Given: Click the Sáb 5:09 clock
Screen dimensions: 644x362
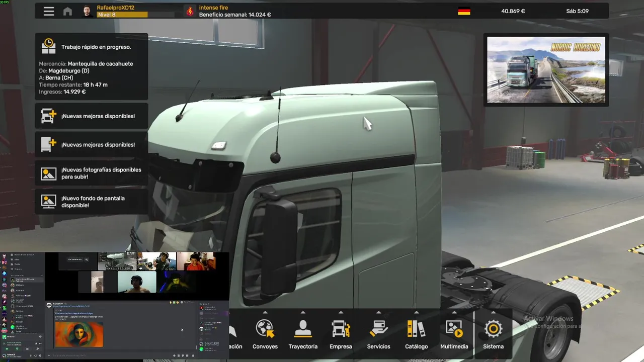Looking at the screenshot, I should (577, 11).
